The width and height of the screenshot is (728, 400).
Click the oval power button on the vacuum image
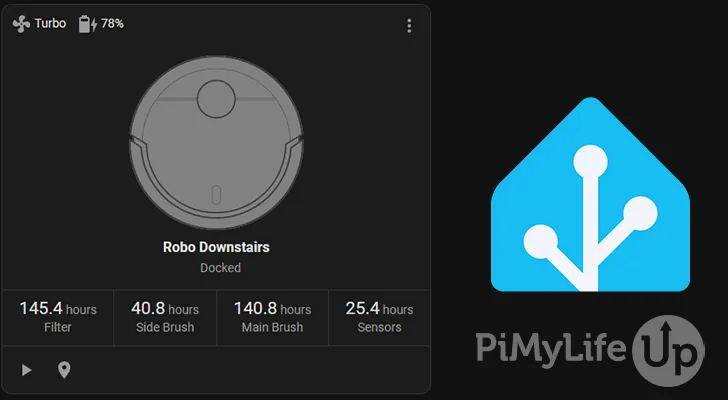click(x=217, y=194)
